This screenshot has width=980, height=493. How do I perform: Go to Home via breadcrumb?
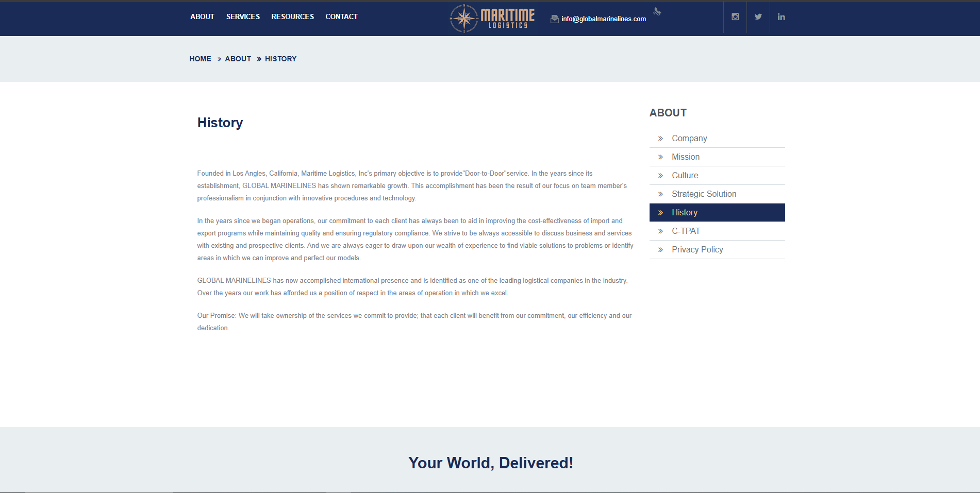(200, 59)
